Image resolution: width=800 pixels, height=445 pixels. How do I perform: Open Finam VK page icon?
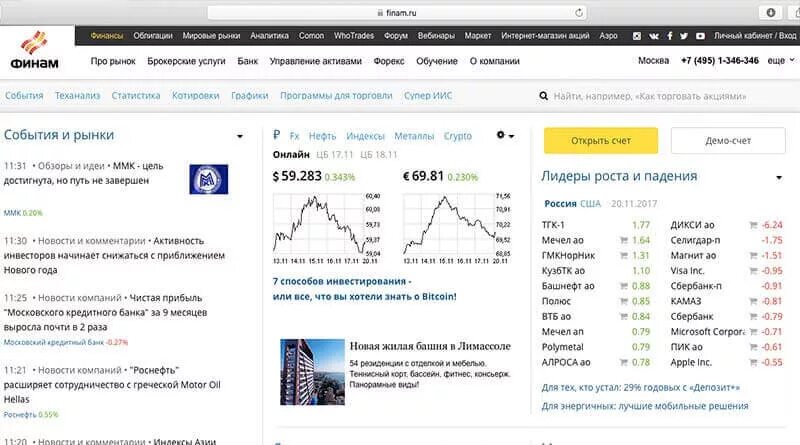tap(654, 36)
